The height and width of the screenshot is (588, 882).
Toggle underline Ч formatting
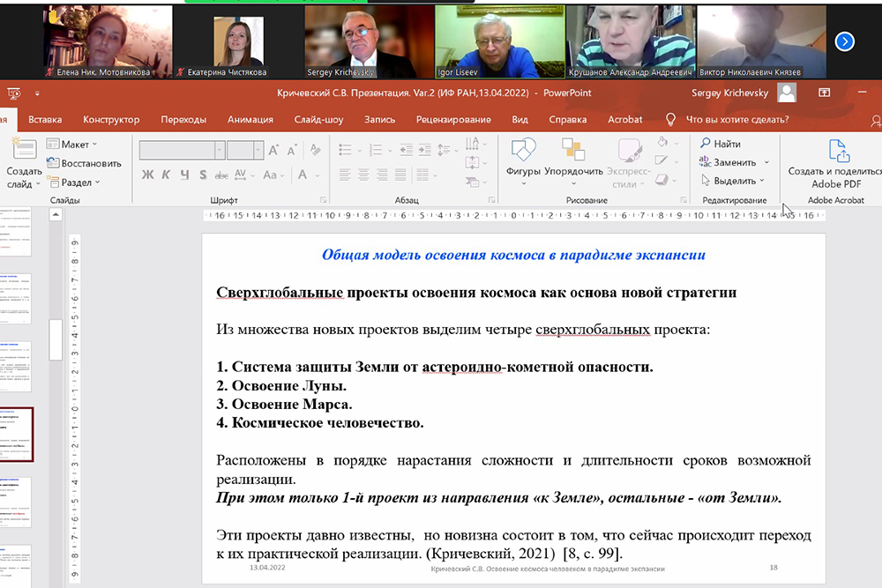click(184, 175)
